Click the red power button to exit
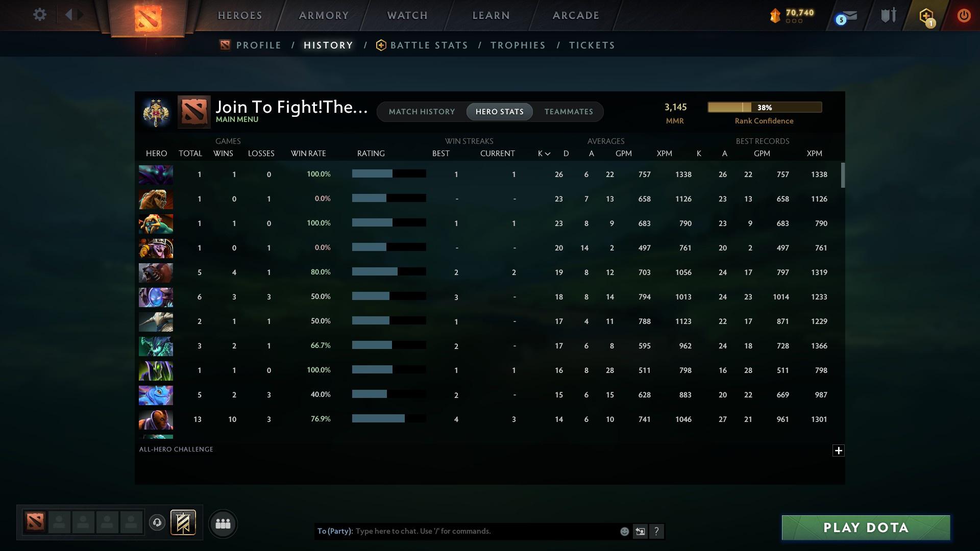This screenshot has height=551, width=980. (x=964, y=15)
